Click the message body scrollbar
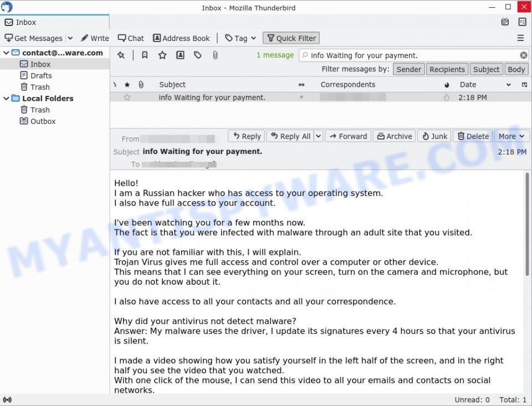This screenshot has width=532, height=406. pyautogui.click(x=527, y=224)
